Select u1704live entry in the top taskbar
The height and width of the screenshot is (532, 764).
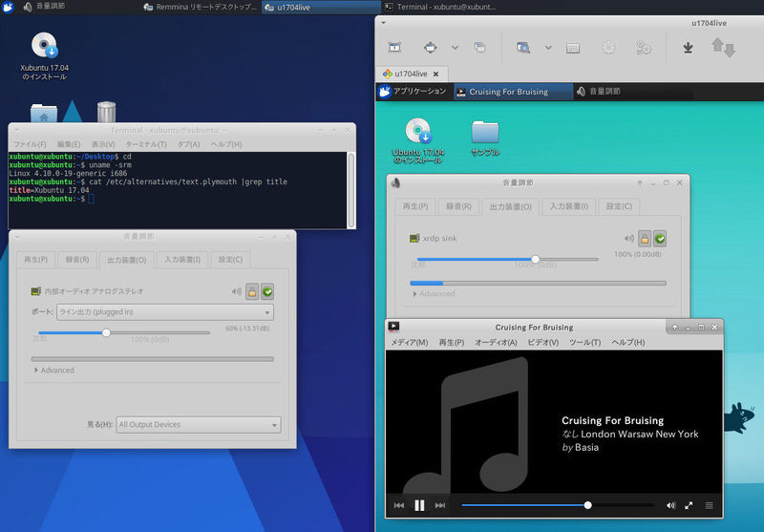(321, 7)
